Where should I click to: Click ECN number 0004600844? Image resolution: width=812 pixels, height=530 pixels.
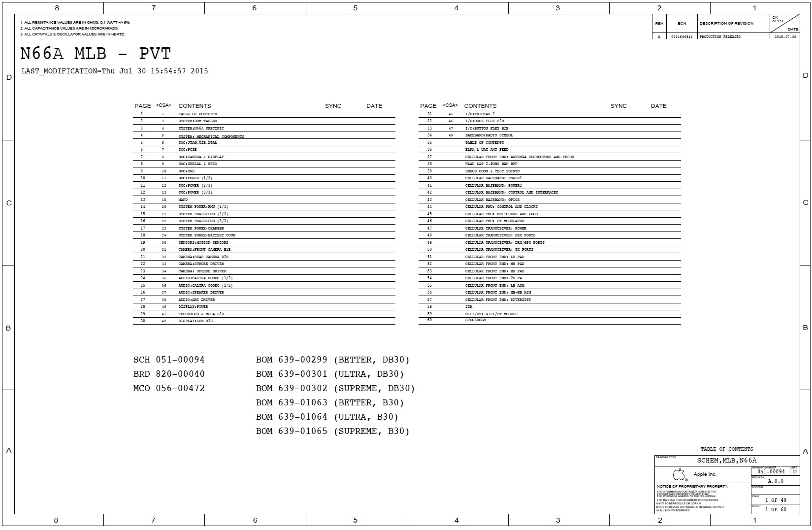[682, 37]
